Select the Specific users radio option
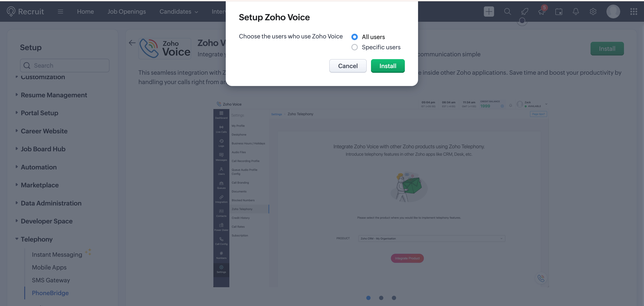 [354, 47]
